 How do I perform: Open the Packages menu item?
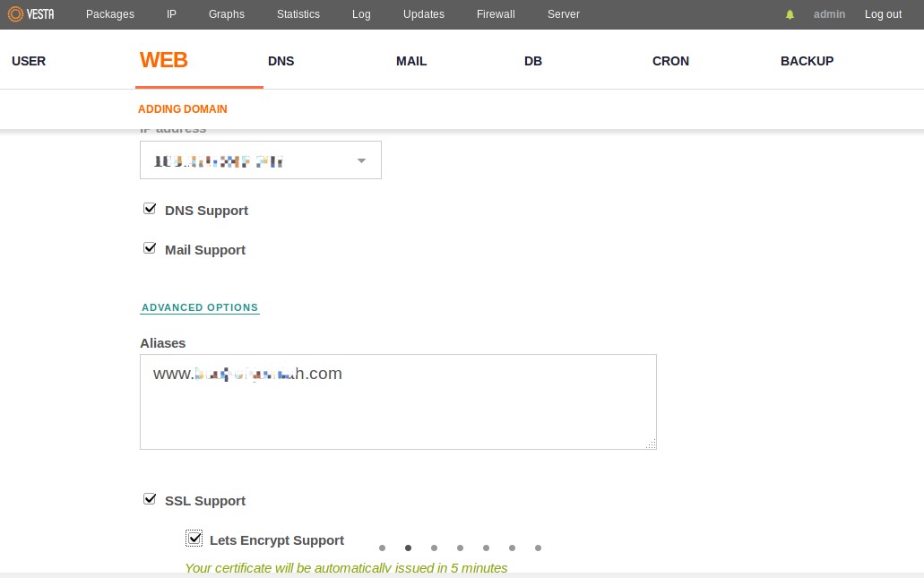(x=110, y=14)
